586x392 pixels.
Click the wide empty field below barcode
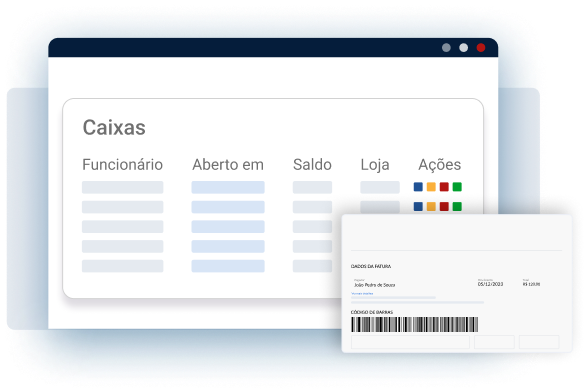pyautogui.click(x=410, y=342)
